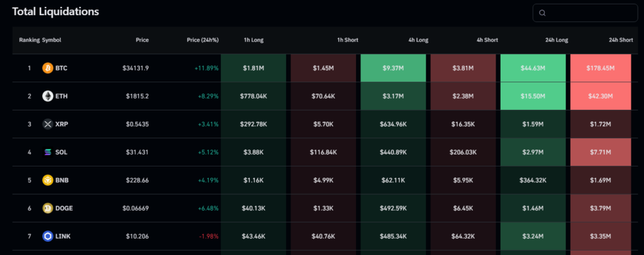Click XRP 1h Long cell $292.78K
The image size is (644, 255).
pyautogui.click(x=253, y=124)
